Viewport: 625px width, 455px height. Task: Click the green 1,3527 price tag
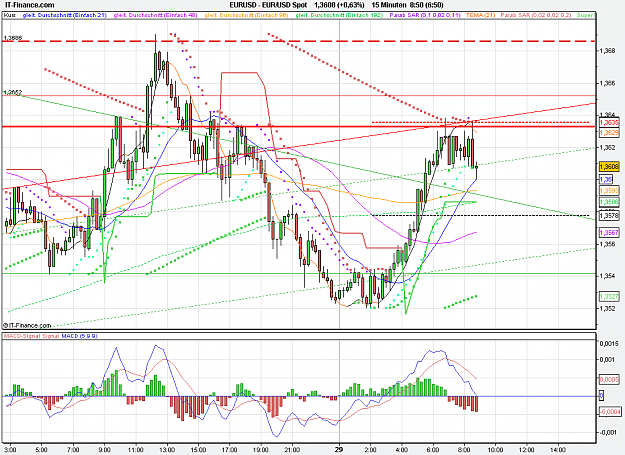[609, 296]
